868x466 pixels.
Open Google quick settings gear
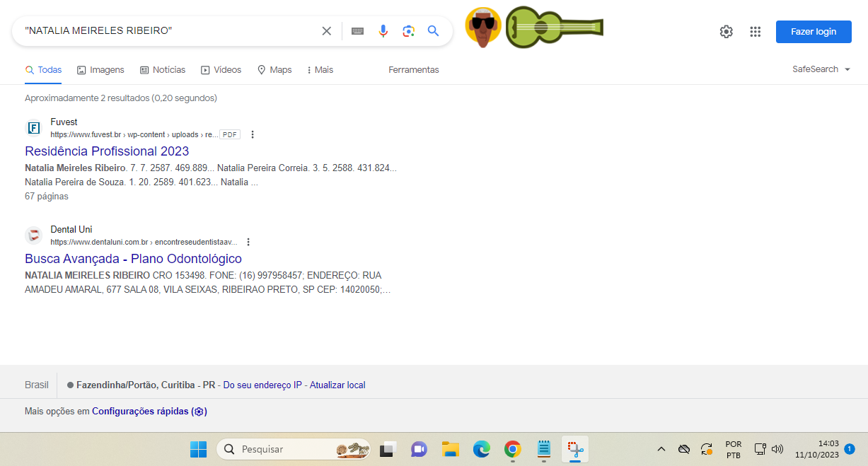pos(726,31)
